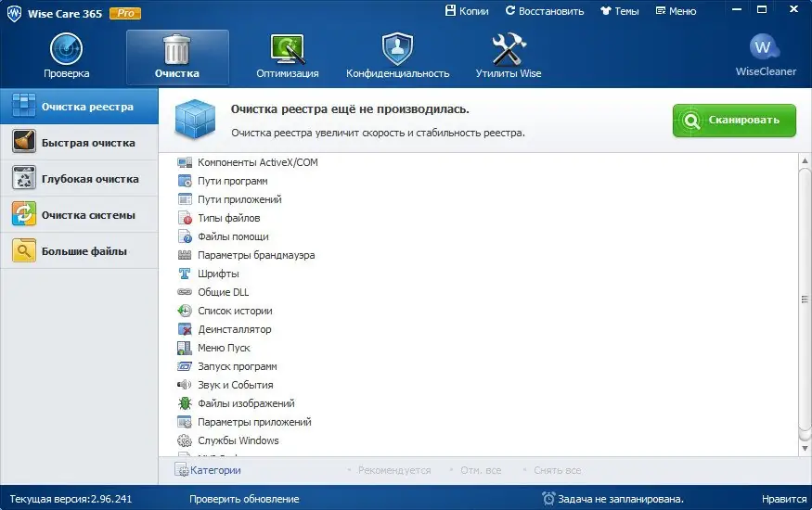
Task: Select the Деинсталлятор text row
Action: 235,329
